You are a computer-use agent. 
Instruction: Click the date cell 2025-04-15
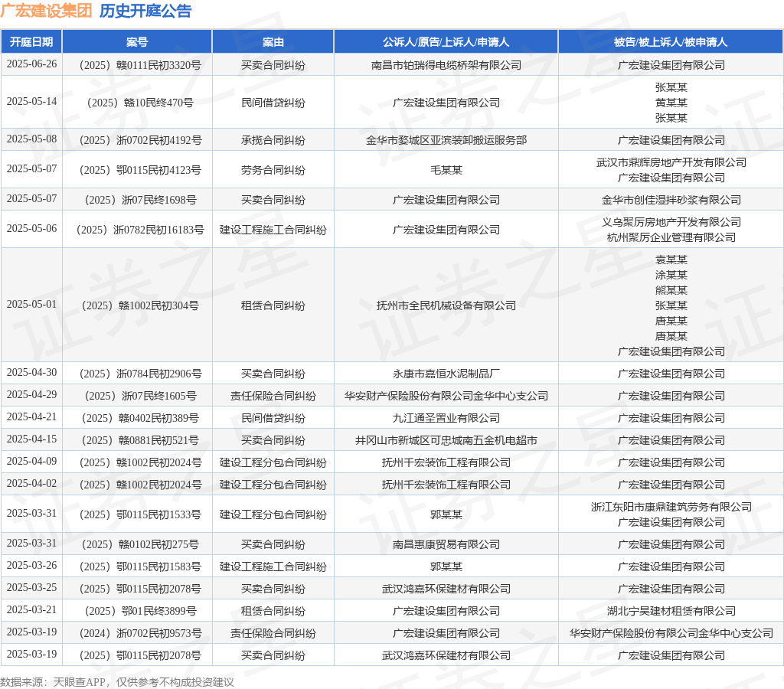(x=31, y=439)
